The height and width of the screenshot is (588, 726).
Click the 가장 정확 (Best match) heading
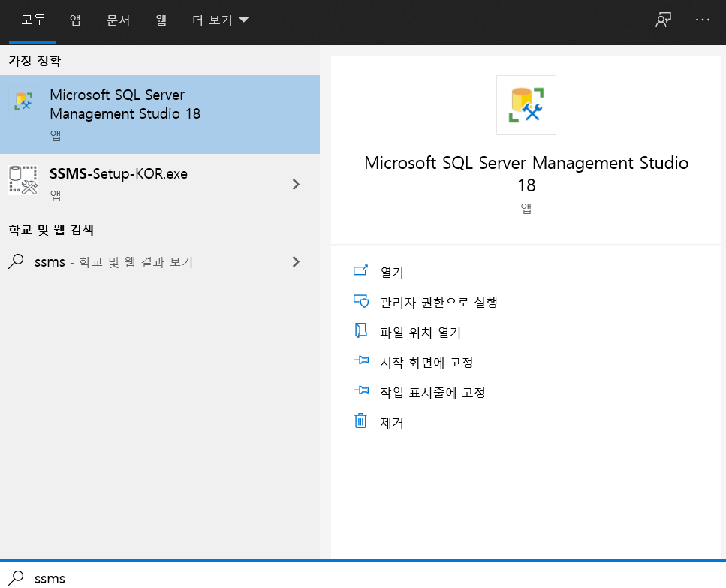click(35, 61)
